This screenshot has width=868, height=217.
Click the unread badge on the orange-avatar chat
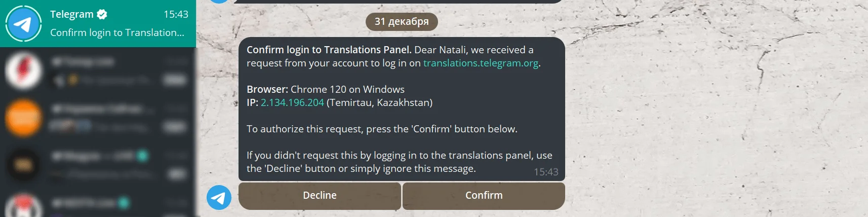pyautogui.click(x=175, y=126)
